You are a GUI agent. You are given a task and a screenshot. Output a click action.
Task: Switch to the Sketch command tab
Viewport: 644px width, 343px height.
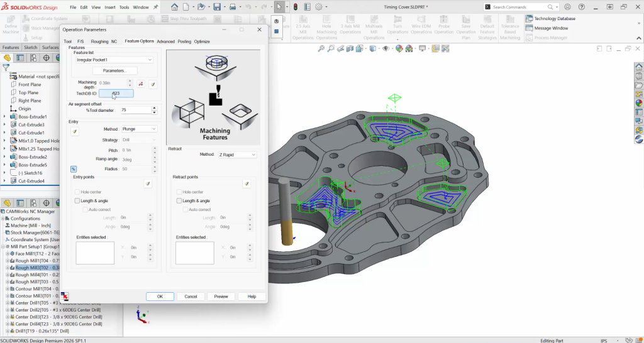click(x=30, y=48)
